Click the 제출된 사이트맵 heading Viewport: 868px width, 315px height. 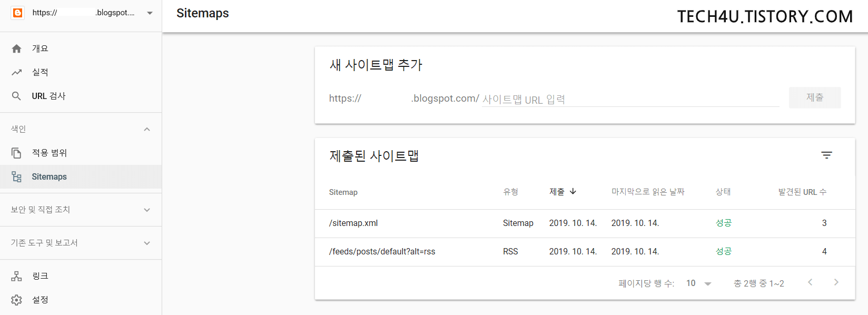[374, 156]
